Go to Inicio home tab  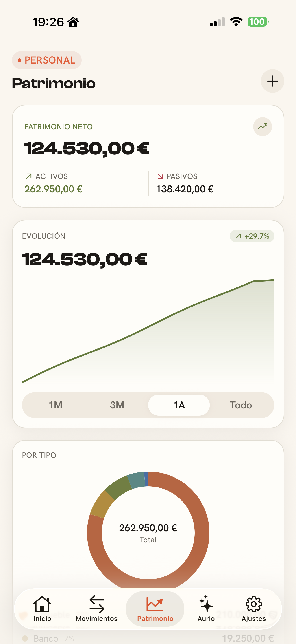tap(42, 609)
